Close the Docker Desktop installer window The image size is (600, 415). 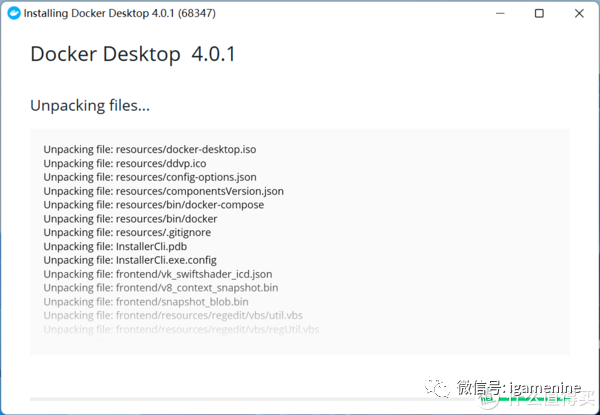point(579,13)
